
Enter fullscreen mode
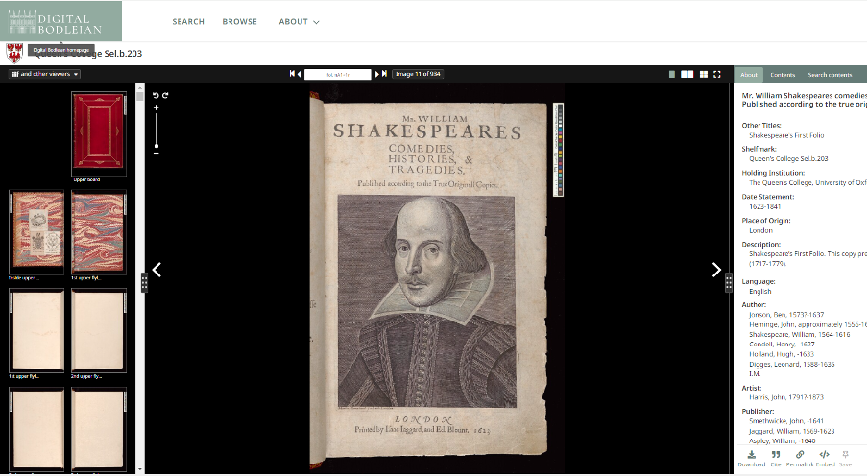717,74
